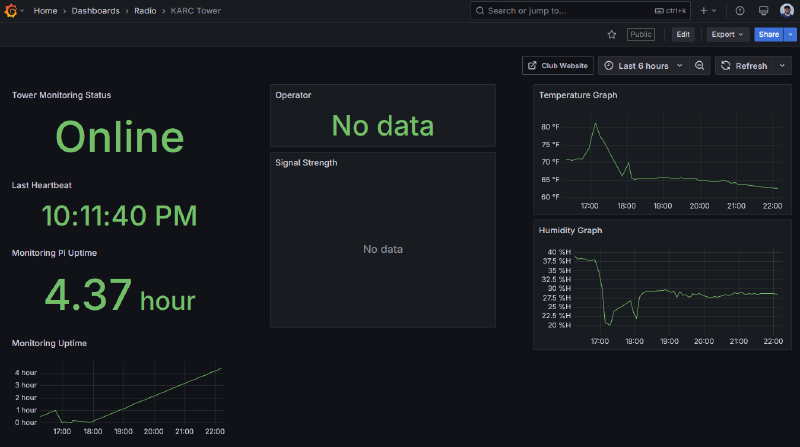Click the Humidity Graph line chart

point(678,291)
